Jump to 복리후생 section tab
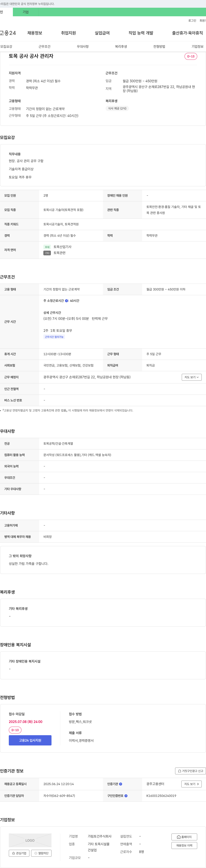This screenshot has height=868, width=206. point(121,46)
